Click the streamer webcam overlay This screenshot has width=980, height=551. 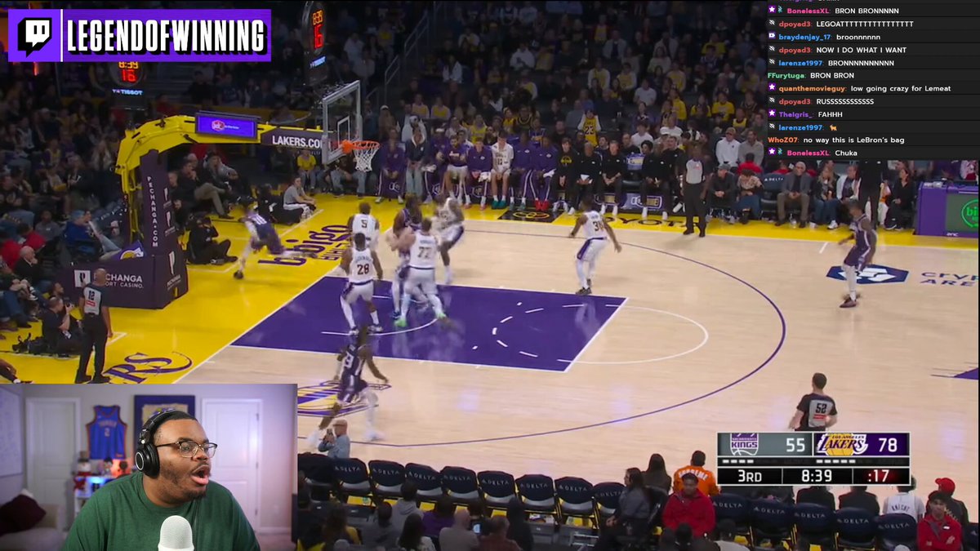coord(149,467)
